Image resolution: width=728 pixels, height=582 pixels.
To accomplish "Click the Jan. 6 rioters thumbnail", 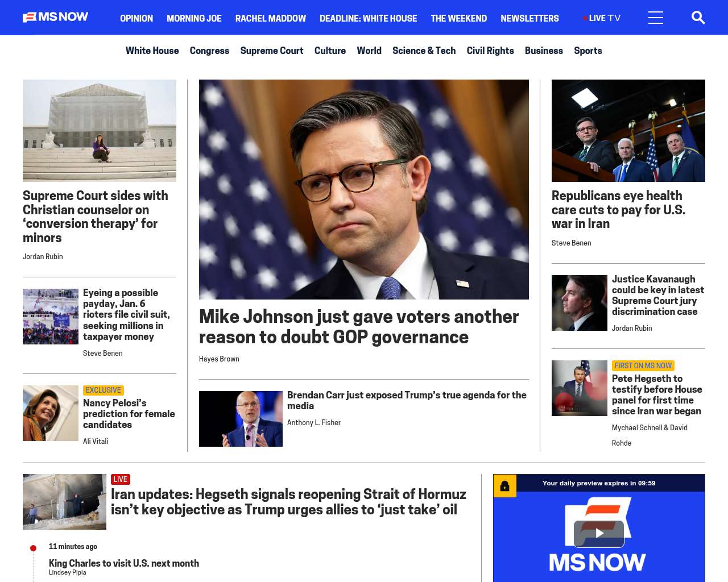I will 51,317.
